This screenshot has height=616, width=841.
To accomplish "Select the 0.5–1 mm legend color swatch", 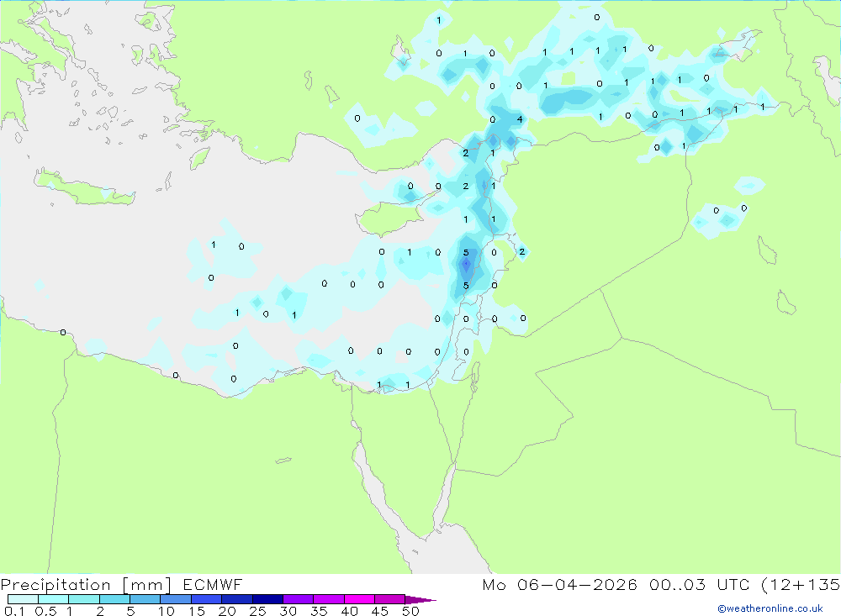I will point(54,599).
